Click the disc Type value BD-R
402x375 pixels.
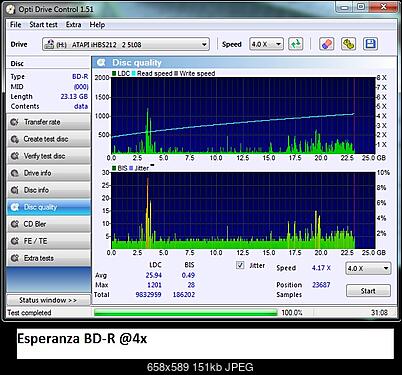tap(80, 76)
